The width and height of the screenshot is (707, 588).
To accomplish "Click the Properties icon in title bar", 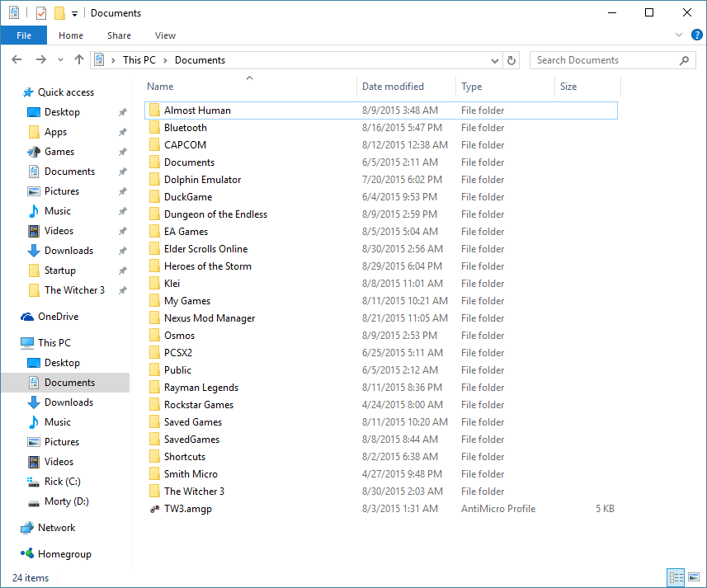I will [41, 13].
